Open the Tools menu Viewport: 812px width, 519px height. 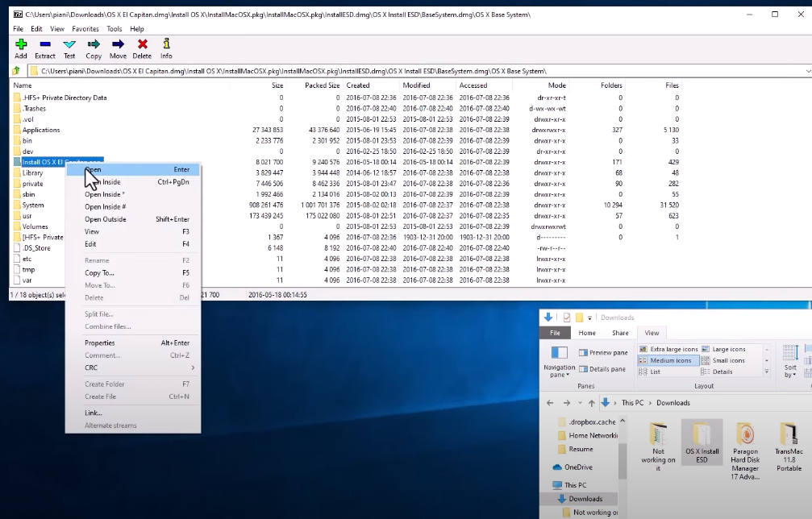tap(115, 29)
